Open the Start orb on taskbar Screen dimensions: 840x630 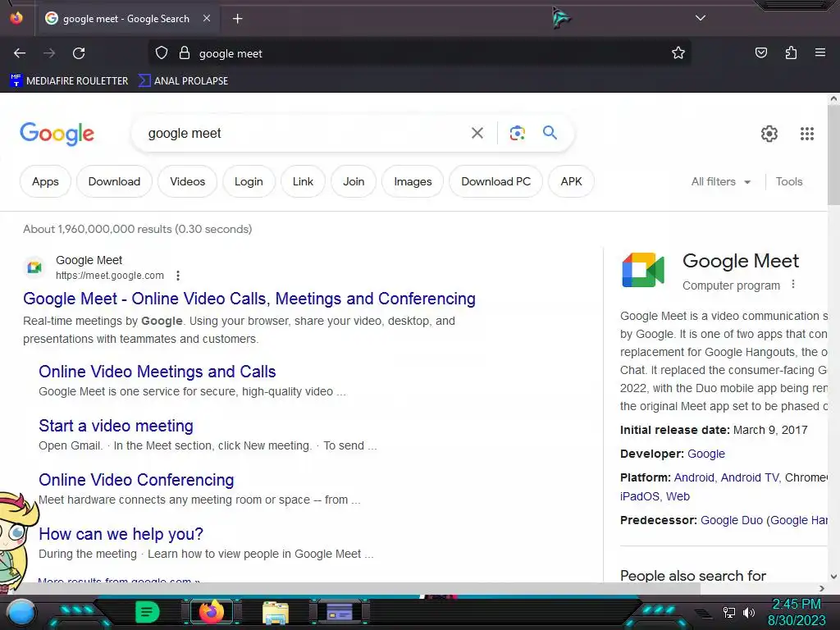tap(21, 612)
